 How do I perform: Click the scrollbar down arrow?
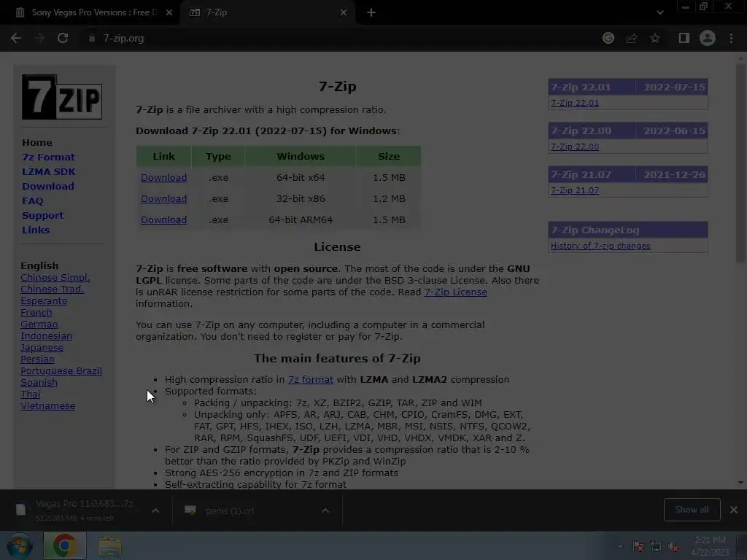pos(740,483)
